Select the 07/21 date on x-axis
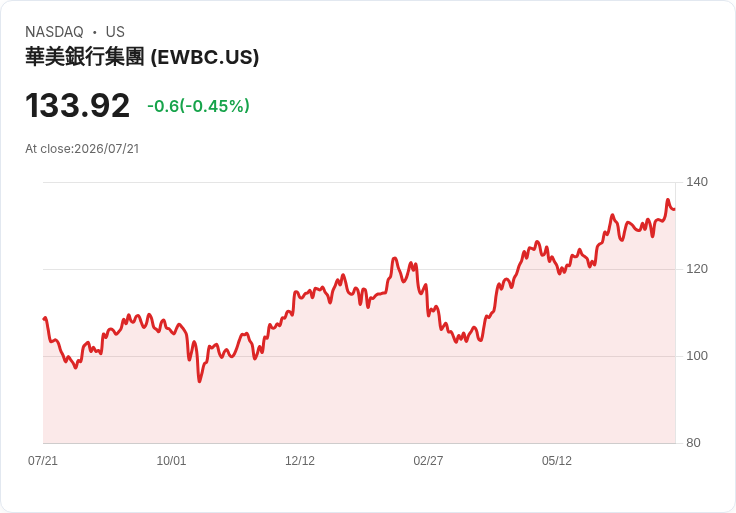The image size is (736, 513). pos(43,461)
